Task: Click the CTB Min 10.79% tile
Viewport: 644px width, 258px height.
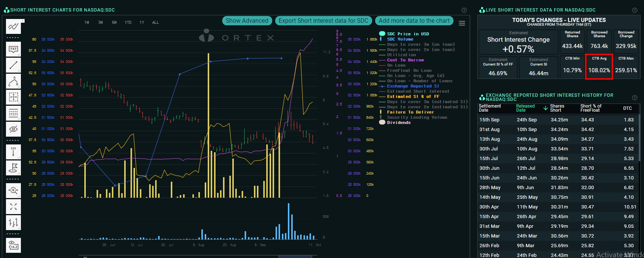Action: [572, 67]
